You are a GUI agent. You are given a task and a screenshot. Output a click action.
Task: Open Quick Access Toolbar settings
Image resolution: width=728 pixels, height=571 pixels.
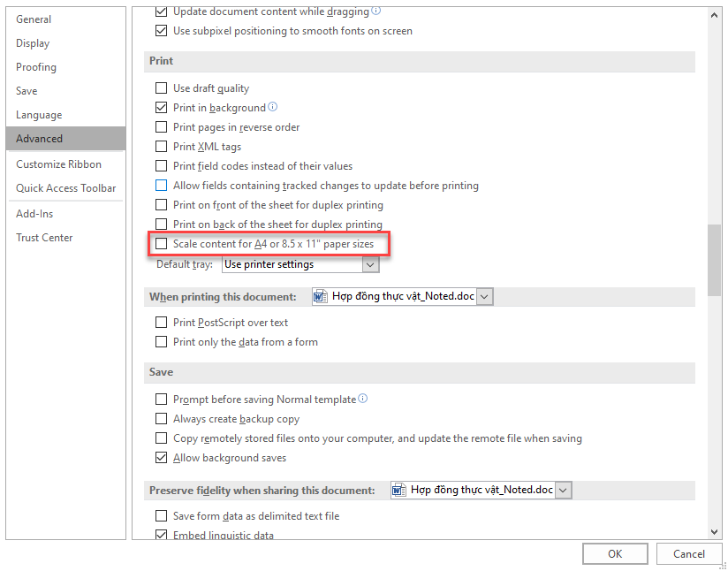pos(66,188)
